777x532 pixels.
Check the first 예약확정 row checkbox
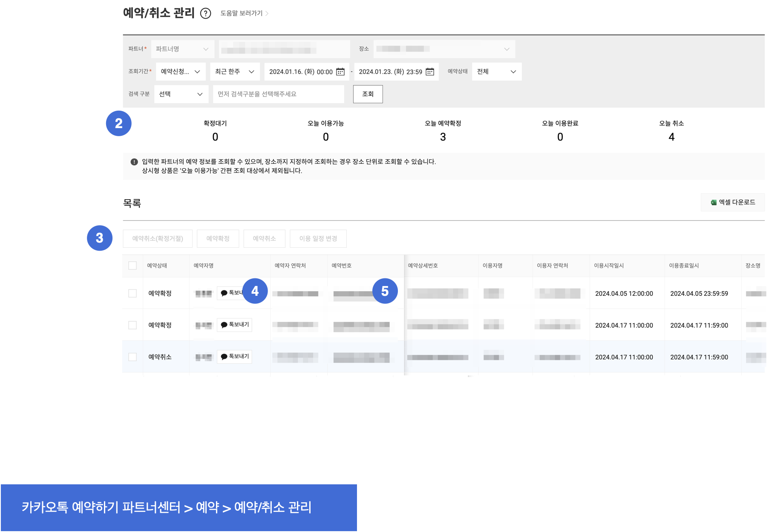tap(132, 293)
